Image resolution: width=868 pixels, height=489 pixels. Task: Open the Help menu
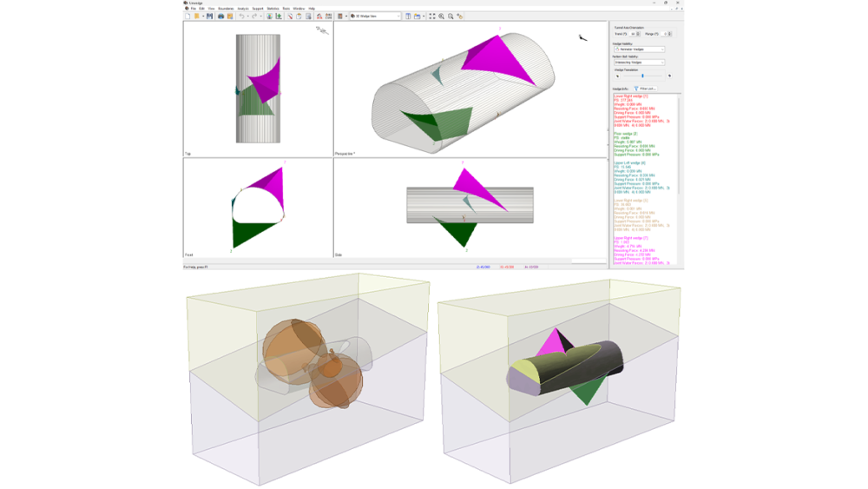pyautogui.click(x=312, y=8)
